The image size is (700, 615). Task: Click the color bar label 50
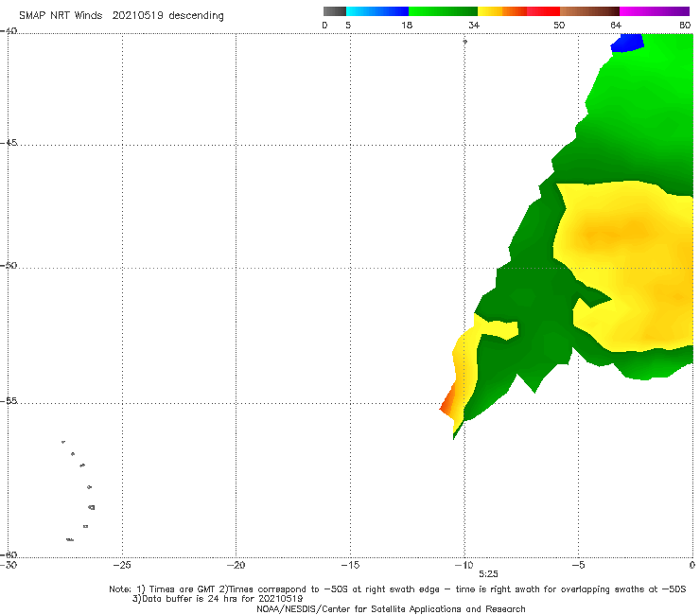click(559, 26)
